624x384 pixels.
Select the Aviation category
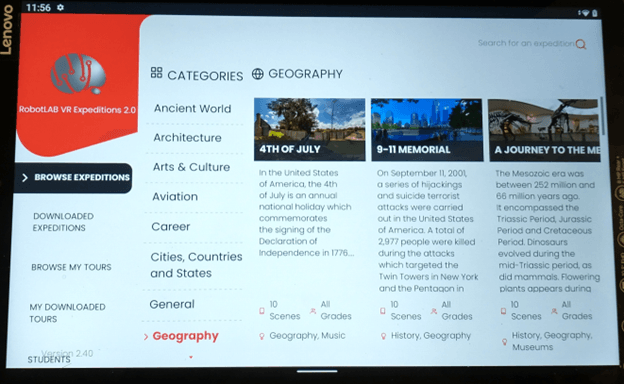coord(175,197)
